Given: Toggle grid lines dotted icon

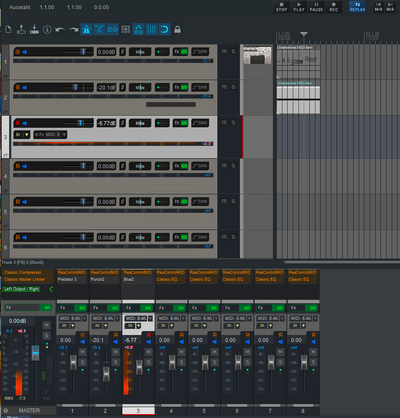Looking at the screenshot, I should point(151,29).
